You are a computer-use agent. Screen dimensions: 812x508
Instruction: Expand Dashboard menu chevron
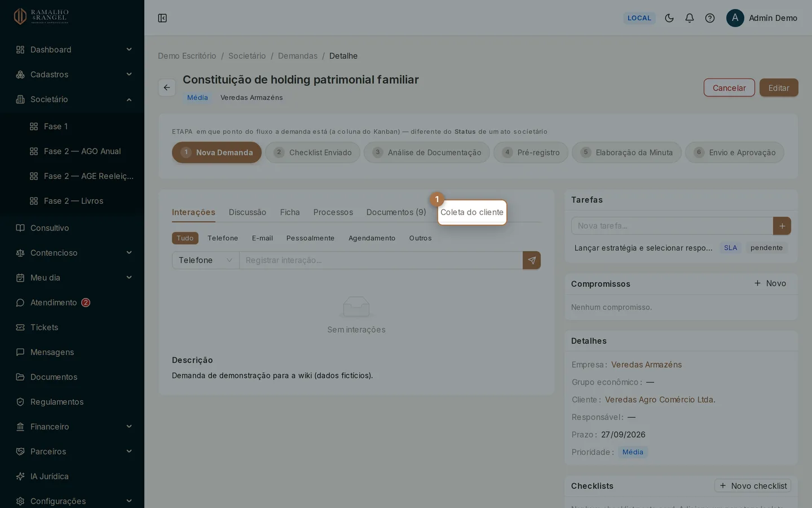point(129,50)
